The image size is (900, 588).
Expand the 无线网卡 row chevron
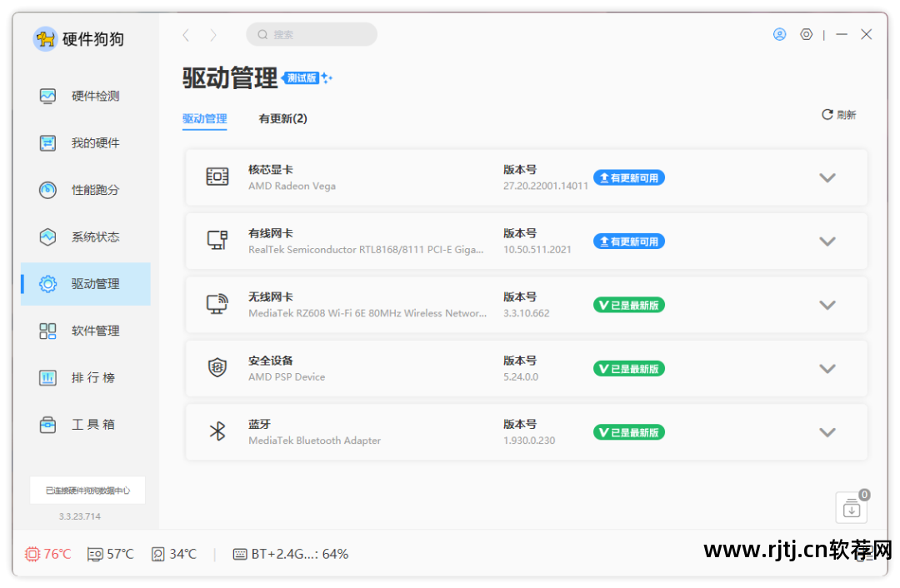(x=827, y=305)
